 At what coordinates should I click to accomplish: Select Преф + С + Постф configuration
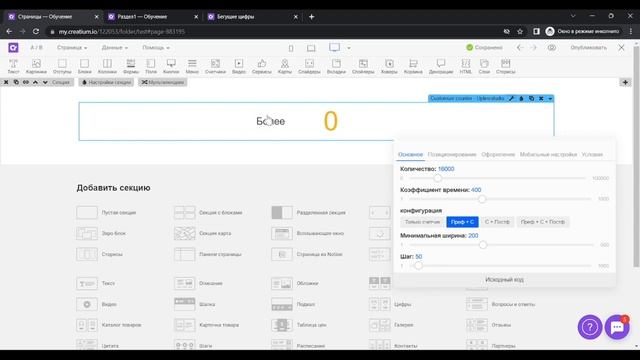coord(542,222)
